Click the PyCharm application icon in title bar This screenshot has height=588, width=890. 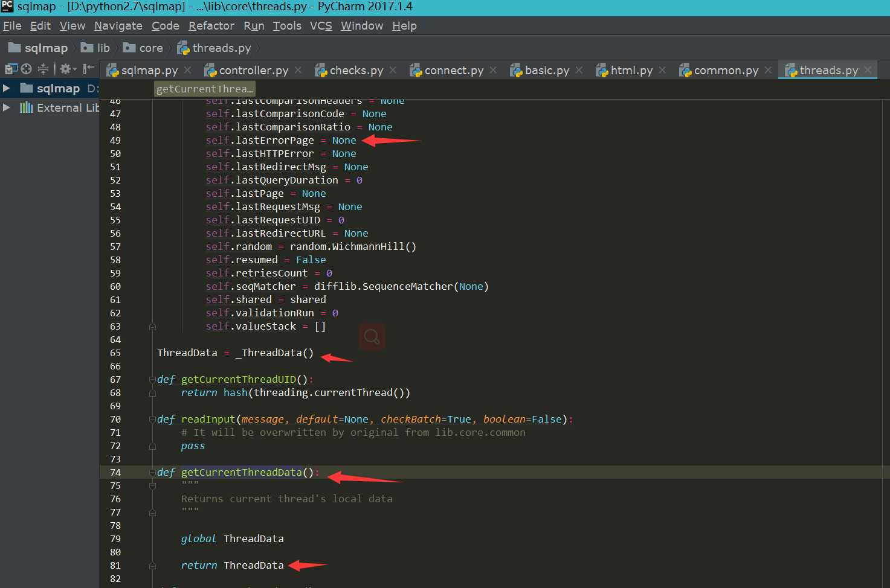pyautogui.click(x=7, y=6)
